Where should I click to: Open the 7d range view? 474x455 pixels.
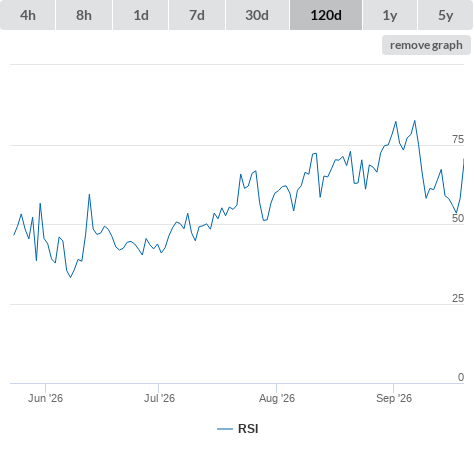[x=197, y=15]
